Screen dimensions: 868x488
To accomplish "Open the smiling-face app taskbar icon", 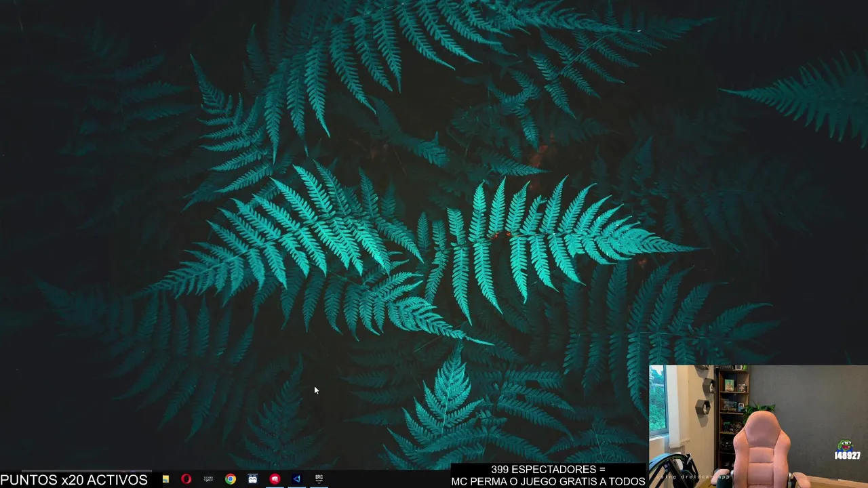I will click(252, 479).
